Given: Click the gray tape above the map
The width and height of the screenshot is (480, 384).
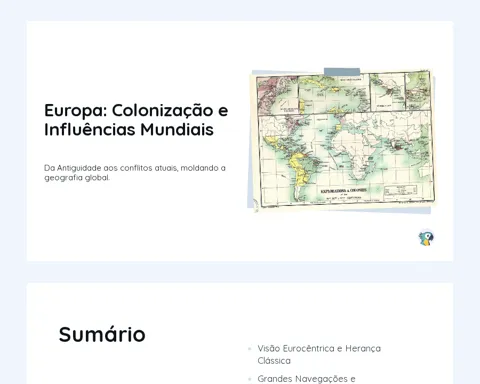Looking at the screenshot, I should tap(342, 72).
